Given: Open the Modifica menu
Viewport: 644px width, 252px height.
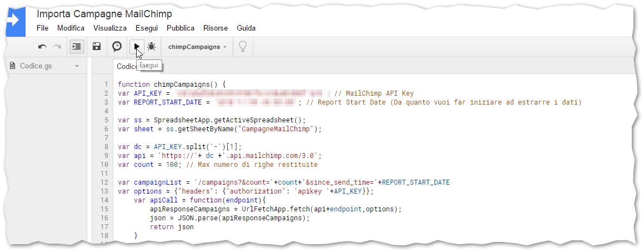Looking at the screenshot, I should (x=71, y=28).
